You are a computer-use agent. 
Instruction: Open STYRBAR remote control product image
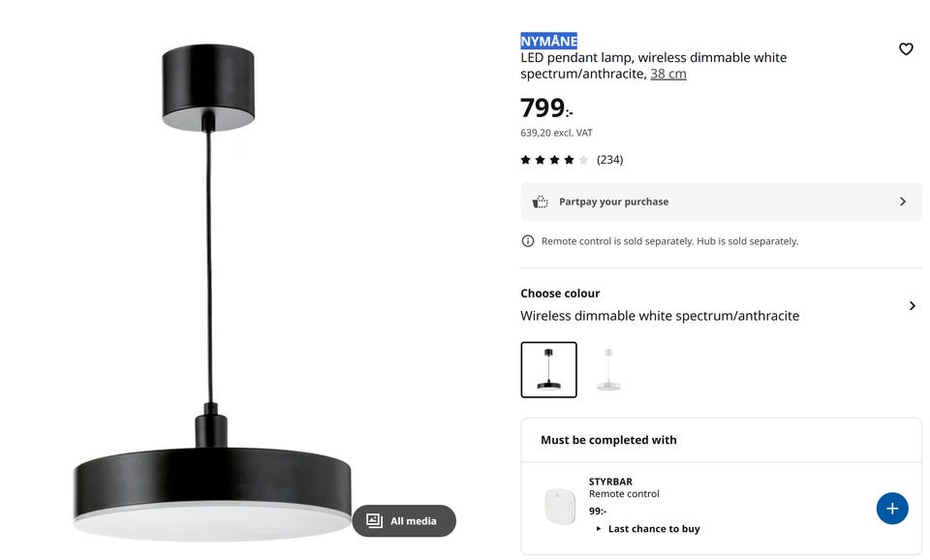click(x=560, y=505)
